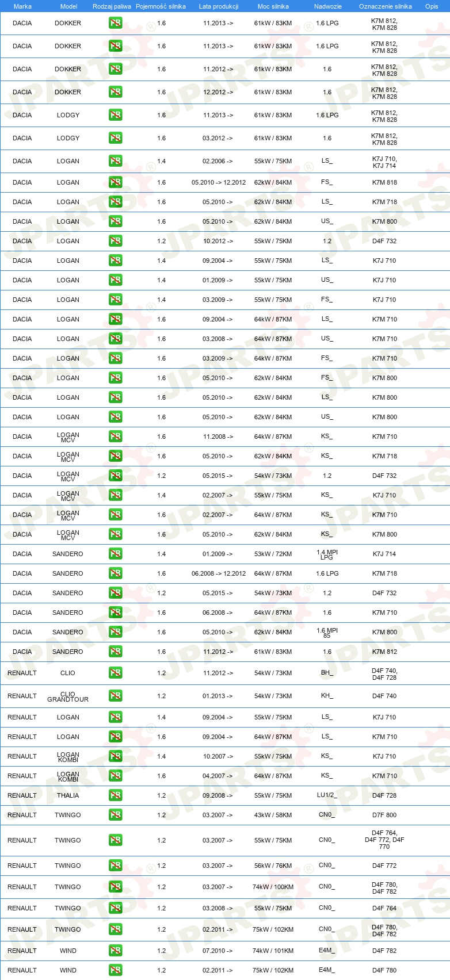This screenshot has width=450, height=980.
Task: Select D4F 764 cell in TWINGO 03.2008 row
Action: pyautogui.click(x=384, y=908)
